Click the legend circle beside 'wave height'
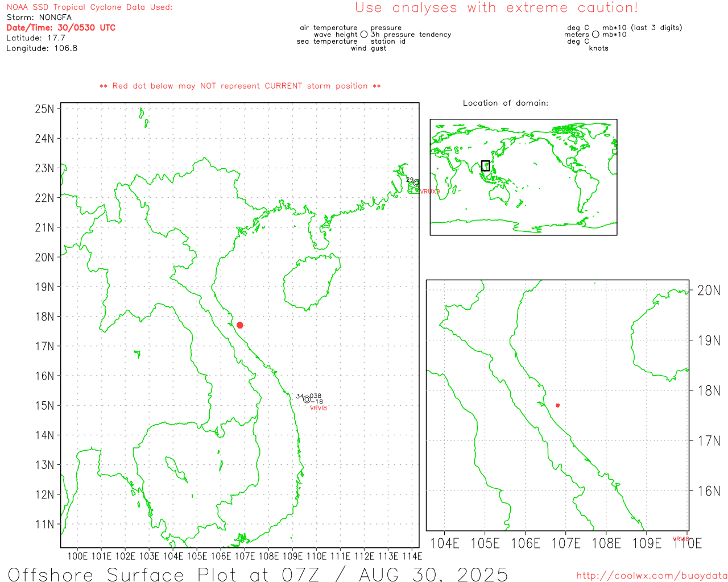Screen dimensions: 728x582 (x=364, y=34)
